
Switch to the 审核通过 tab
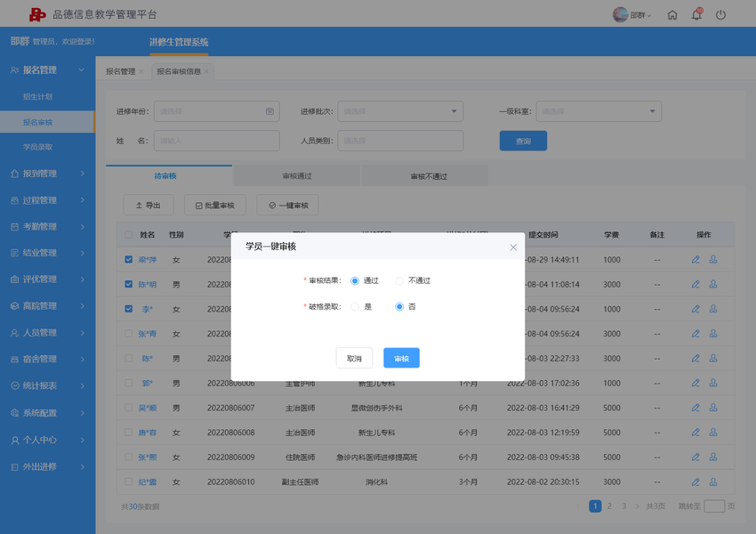pos(297,176)
